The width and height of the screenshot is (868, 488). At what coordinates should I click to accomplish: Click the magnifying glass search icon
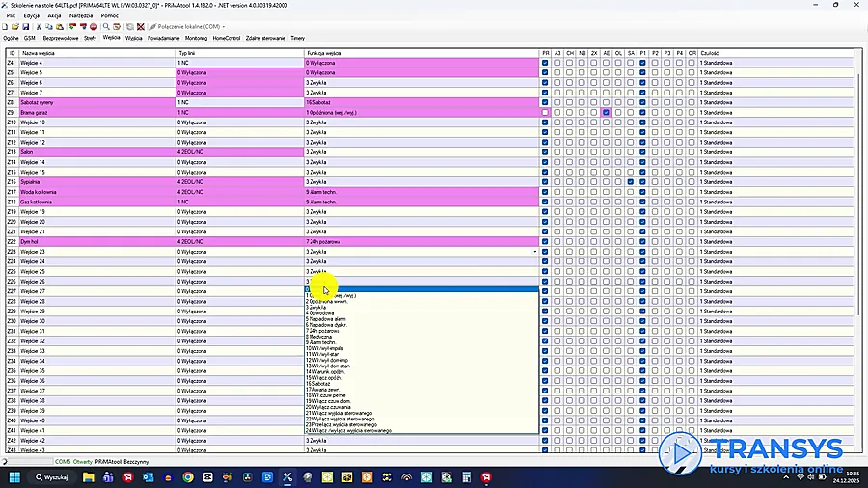tap(106, 27)
